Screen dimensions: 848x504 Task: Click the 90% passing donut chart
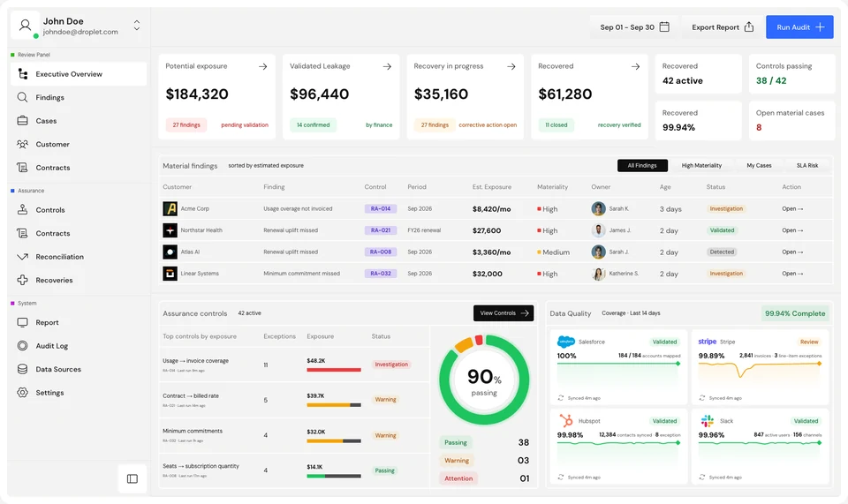484,380
